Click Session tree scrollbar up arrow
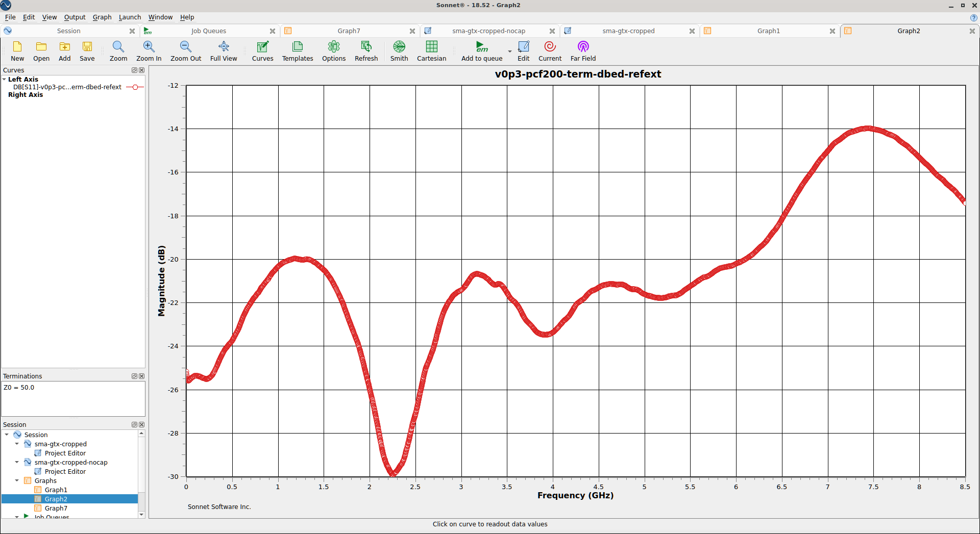Image resolution: width=980 pixels, height=534 pixels. [x=141, y=434]
